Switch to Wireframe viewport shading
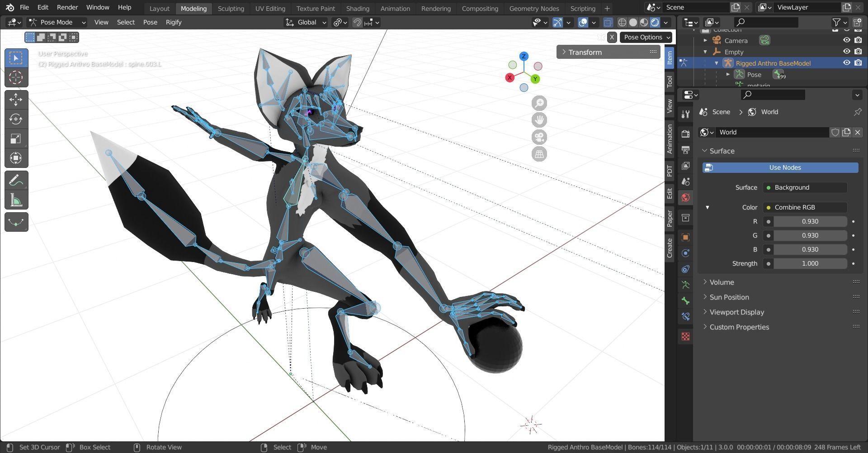This screenshot has height=453, width=868. pyautogui.click(x=623, y=22)
